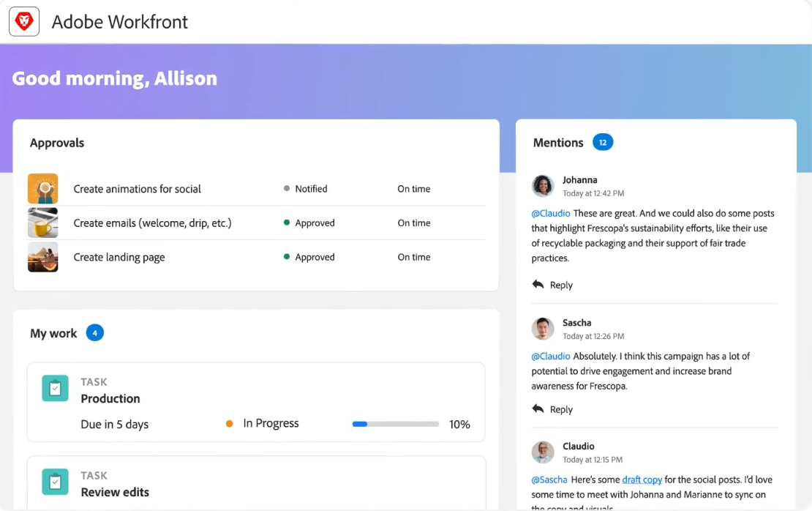This screenshot has width=812, height=511.
Task: Click the 10% progress value
Action: coord(459,425)
